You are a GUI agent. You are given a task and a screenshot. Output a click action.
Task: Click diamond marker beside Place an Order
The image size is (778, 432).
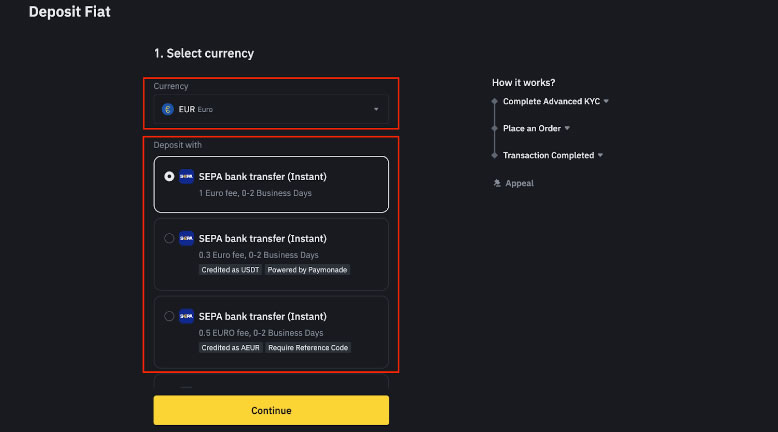pyautogui.click(x=494, y=129)
